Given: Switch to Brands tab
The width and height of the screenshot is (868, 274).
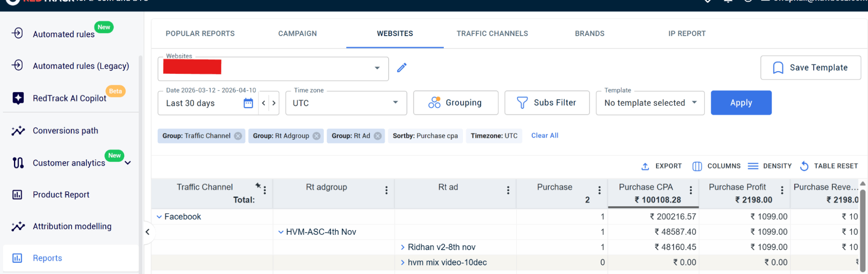Looking at the screenshot, I should pyautogui.click(x=590, y=33).
